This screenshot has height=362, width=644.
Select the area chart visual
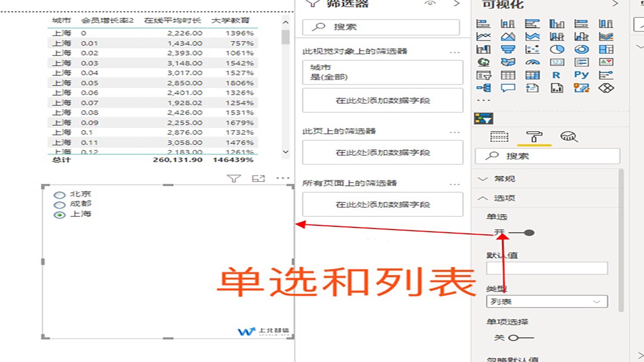pos(508,36)
